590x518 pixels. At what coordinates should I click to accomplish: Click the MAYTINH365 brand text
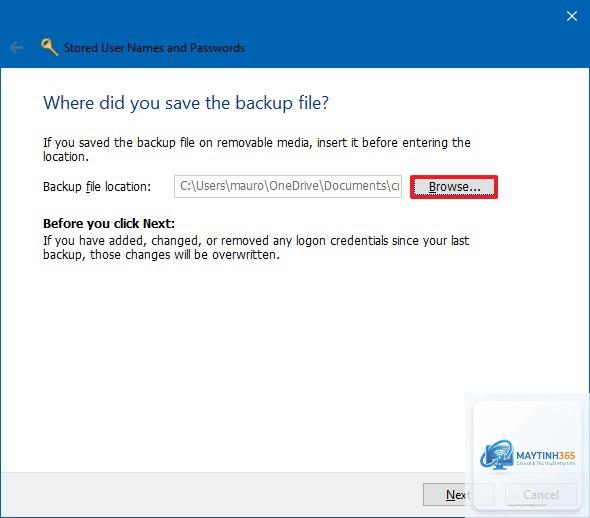tap(545, 455)
